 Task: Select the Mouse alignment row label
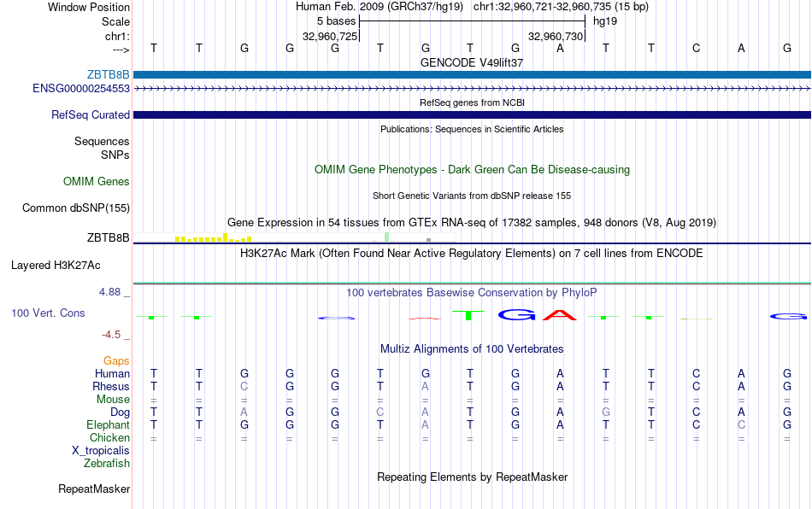114,400
